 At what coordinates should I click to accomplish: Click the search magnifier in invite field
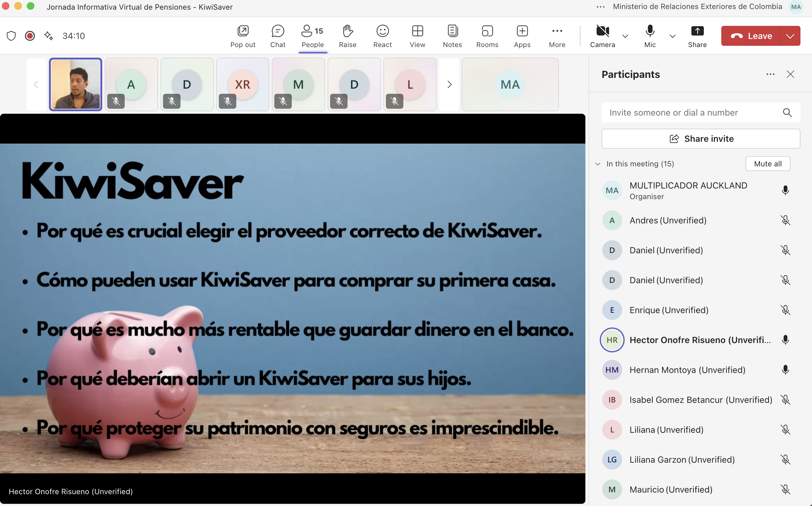pos(787,112)
